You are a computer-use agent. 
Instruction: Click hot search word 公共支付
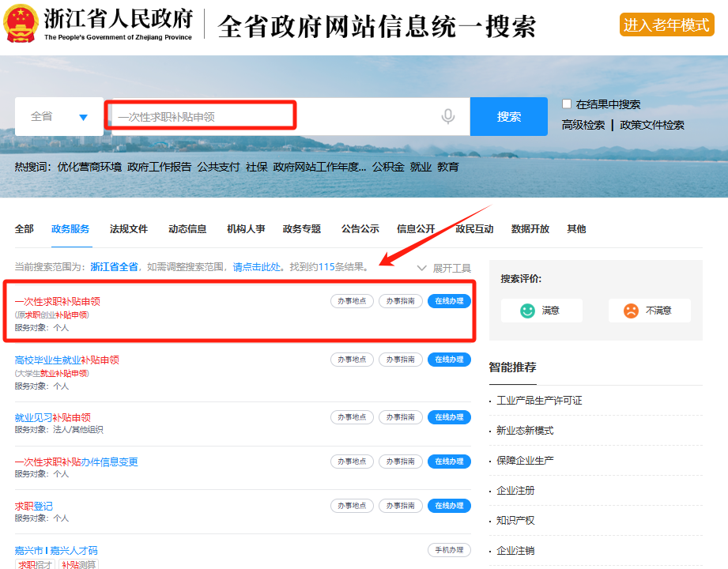click(218, 167)
